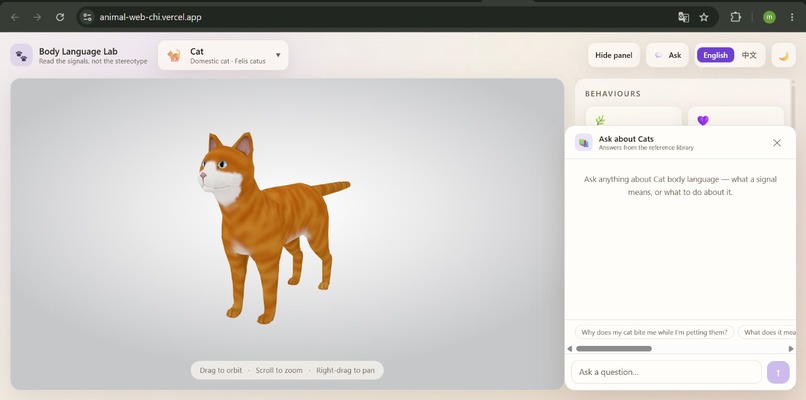Click Body Language Lab title
This screenshot has height=400, width=806.
(78, 51)
